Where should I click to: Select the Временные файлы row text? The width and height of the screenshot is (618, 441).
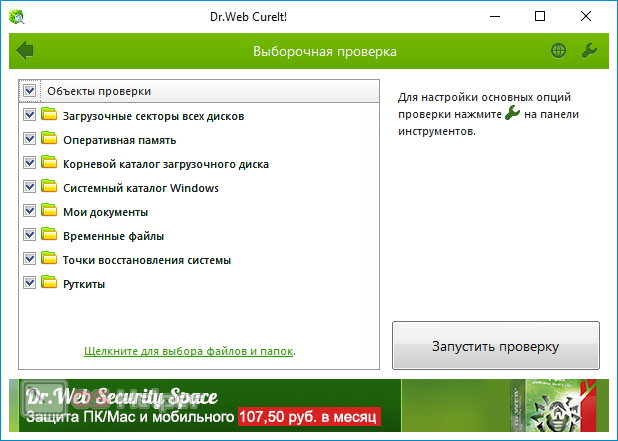114,236
